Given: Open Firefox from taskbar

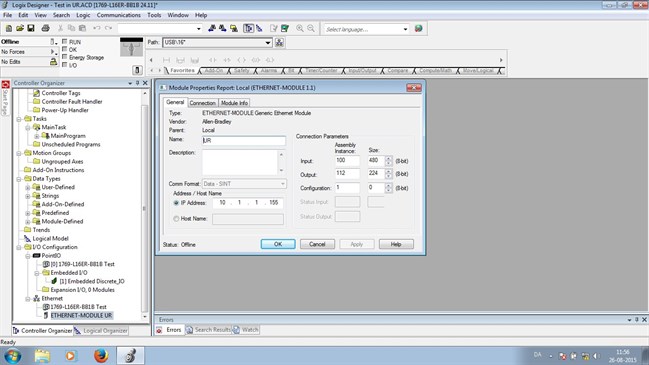Looking at the screenshot, I should 101,355.
